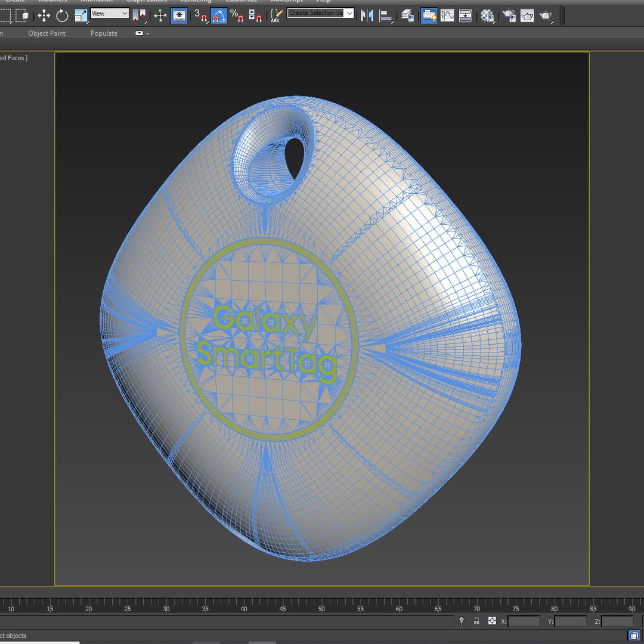Viewport: 644px width, 644px height.
Task: Open the Material Editor
Action: pyautogui.click(x=487, y=16)
